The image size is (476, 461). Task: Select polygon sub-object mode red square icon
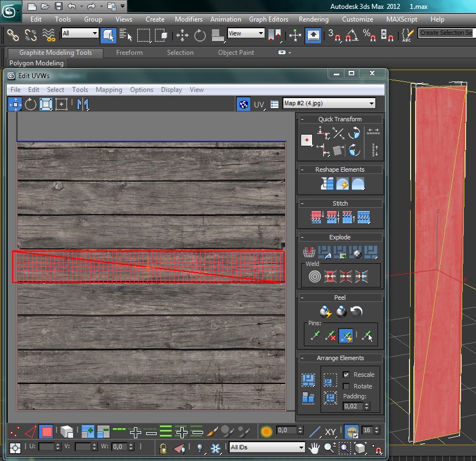click(46, 432)
